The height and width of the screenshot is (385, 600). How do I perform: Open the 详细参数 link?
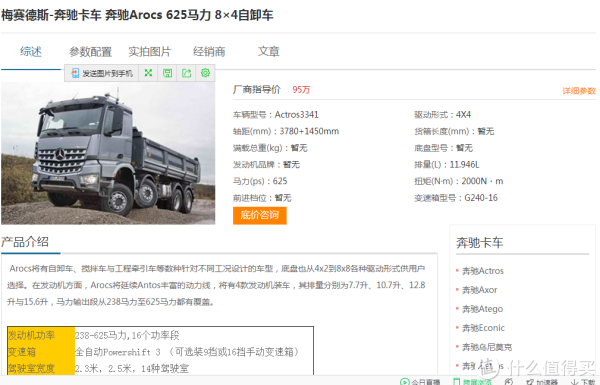point(579,91)
